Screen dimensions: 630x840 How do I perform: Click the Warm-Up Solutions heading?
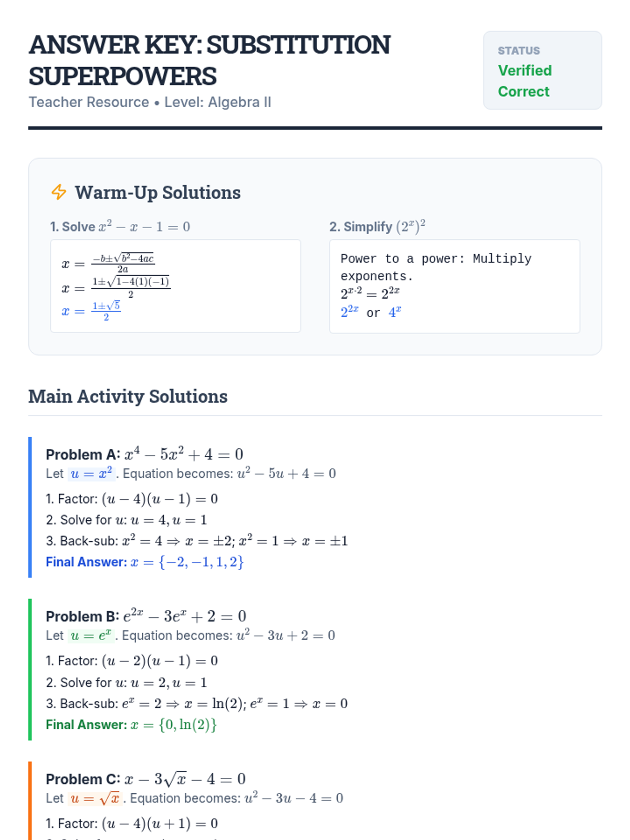(x=157, y=193)
